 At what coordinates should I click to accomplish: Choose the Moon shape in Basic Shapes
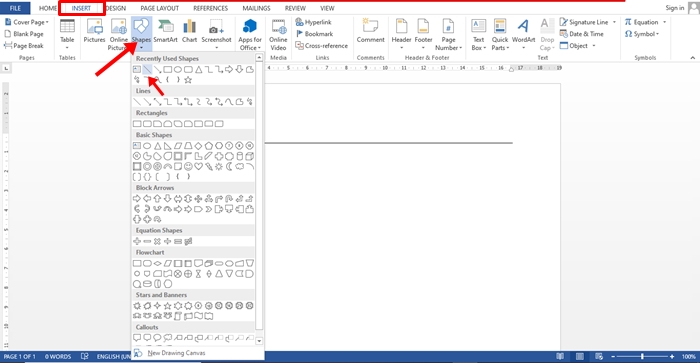coord(229,167)
